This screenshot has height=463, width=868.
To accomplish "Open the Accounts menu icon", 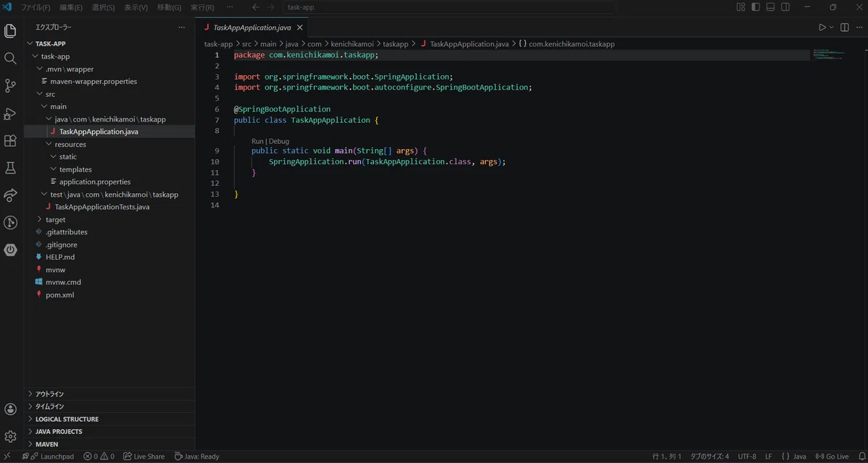I will pos(10,409).
